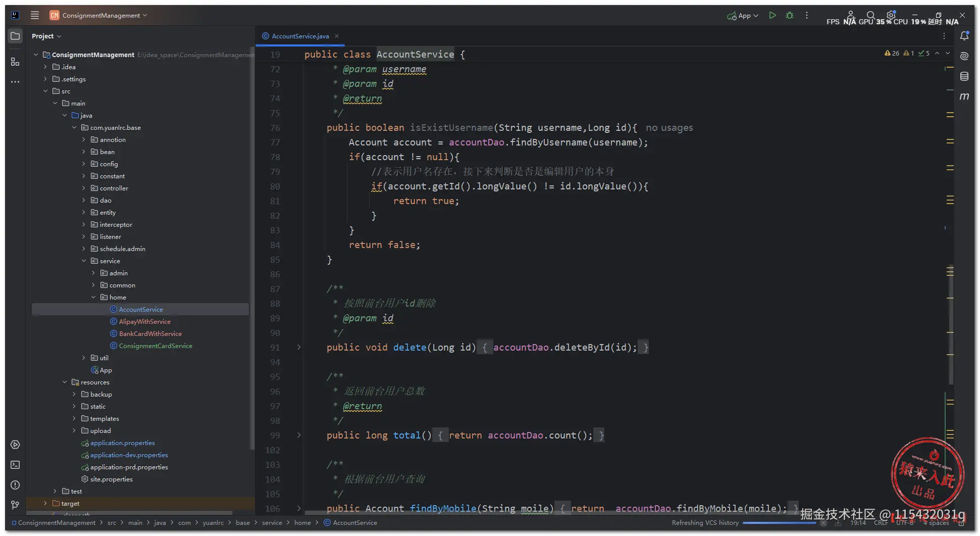The image size is (980, 536).
Task: Select AccountService in the project tree
Action: coord(140,309)
